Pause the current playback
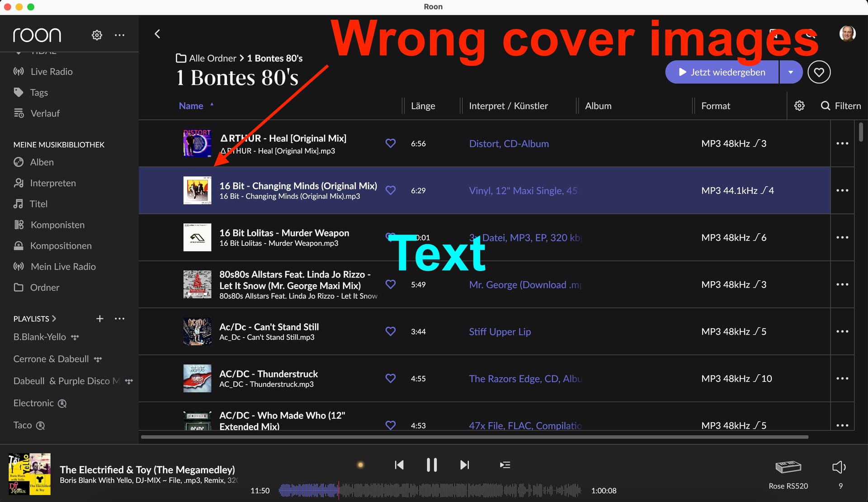 (x=432, y=465)
